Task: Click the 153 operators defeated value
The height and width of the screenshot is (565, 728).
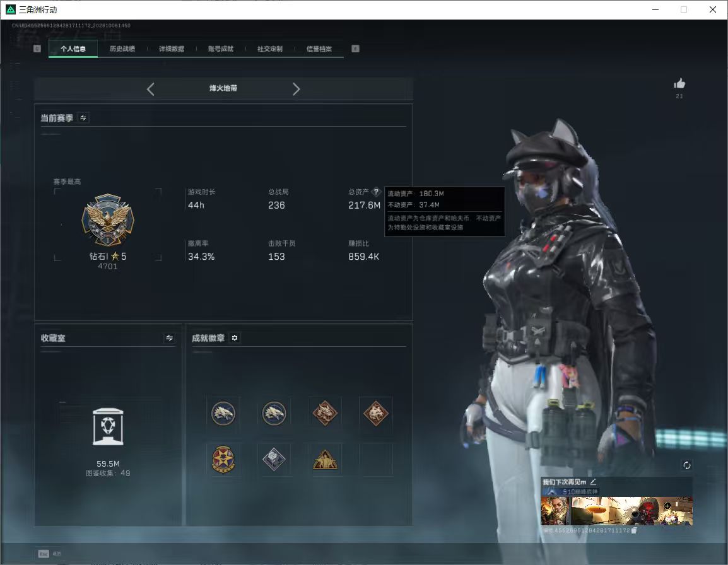Action: coord(276,257)
